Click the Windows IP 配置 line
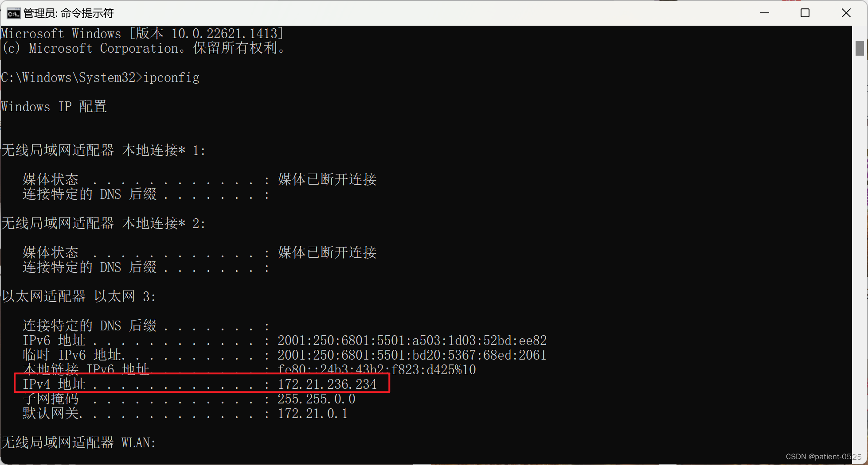 [54, 107]
